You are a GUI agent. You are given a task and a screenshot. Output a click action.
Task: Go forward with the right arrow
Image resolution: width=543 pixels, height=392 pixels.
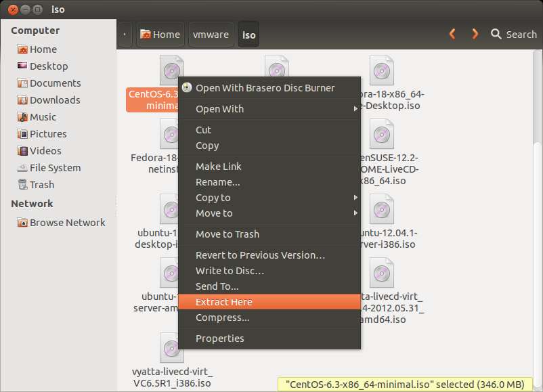tap(475, 34)
